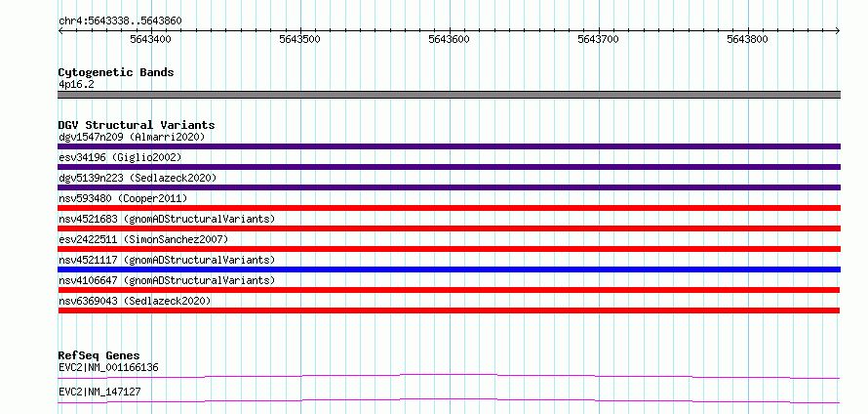The height and width of the screenshot is (414, 868).
Task: Click the red bar under nsv4521683
Action: [449, 228]
